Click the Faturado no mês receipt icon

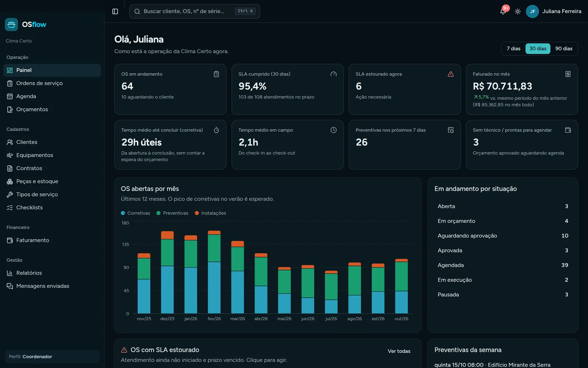(568, 74)
